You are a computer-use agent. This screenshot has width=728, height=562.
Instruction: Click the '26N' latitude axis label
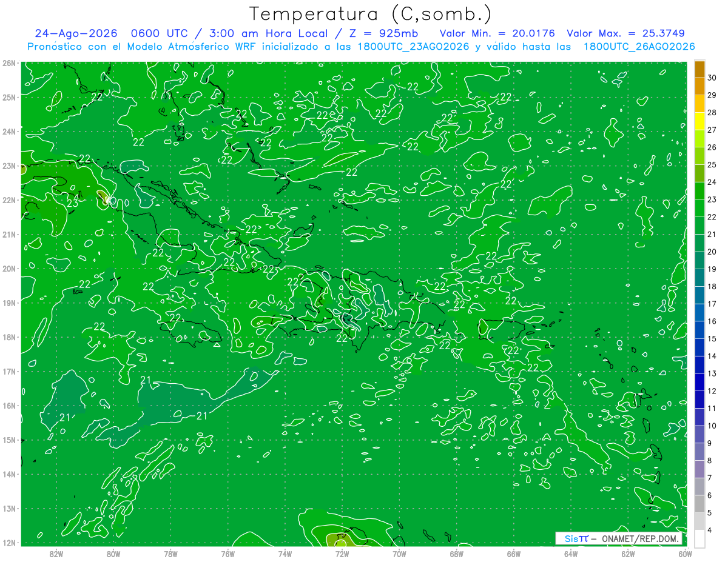tap(9, 63)
